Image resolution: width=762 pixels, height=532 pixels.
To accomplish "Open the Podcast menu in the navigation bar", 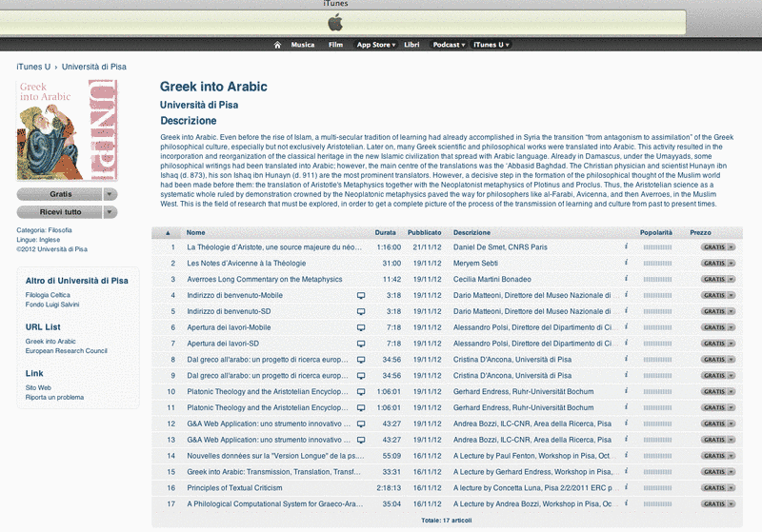I will tap(449, 45).
